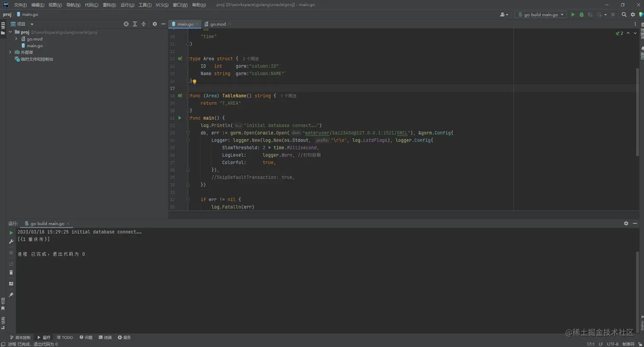
Task: Close the go.mod editor tab
Action: point(230,24)
